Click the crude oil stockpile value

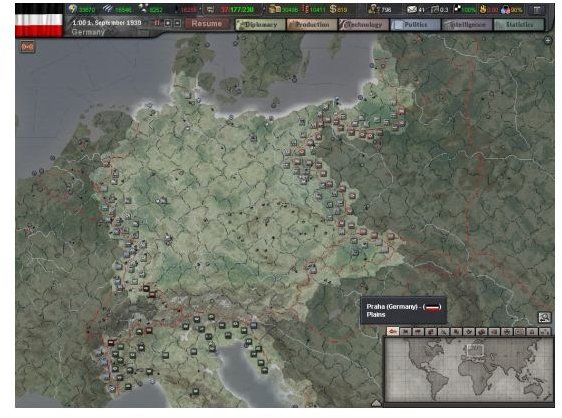point(189,10)
